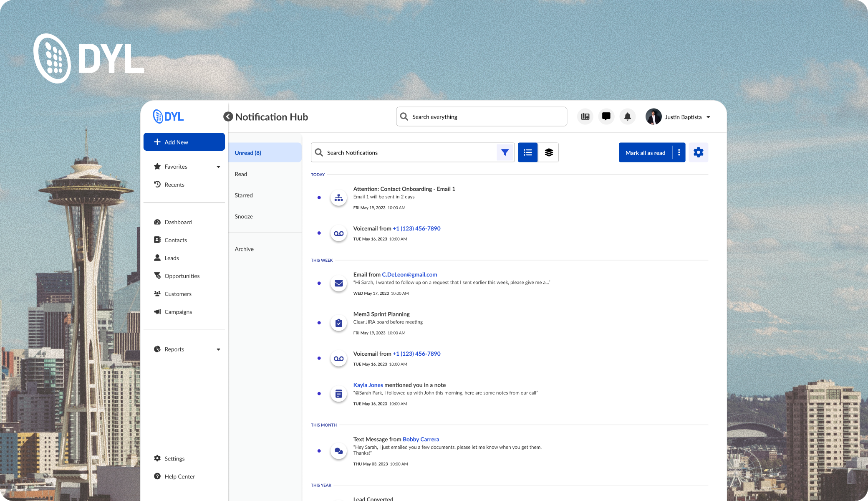The width and height of the screenshot is (868, 501).
Task: Click the Search everything field
Action: point(482,116)
